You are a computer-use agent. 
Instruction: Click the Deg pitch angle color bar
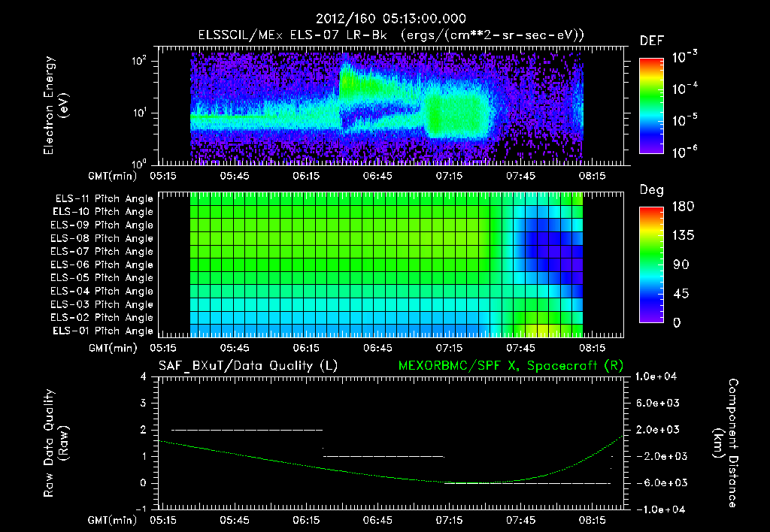652,264
